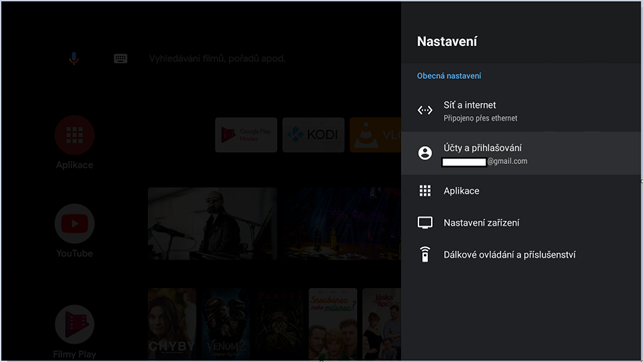Click the apps grid icon in settings
Image resolution: width=643 pixels, height=362 pixels.
point(425,191)
